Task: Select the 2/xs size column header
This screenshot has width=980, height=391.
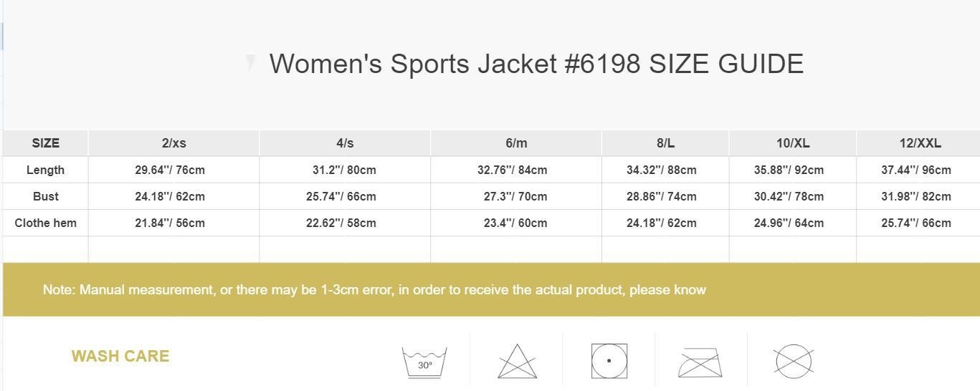Action: [173, 143]
